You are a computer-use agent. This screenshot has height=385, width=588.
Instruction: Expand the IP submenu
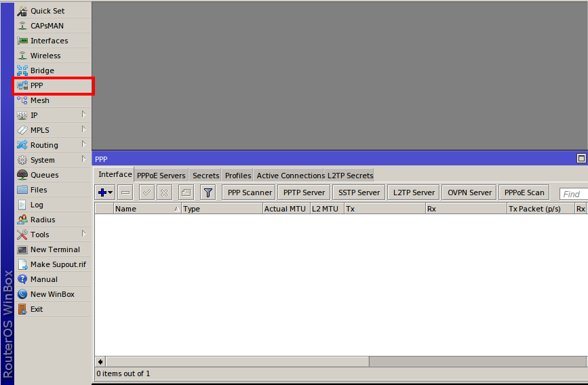point(83,115)
